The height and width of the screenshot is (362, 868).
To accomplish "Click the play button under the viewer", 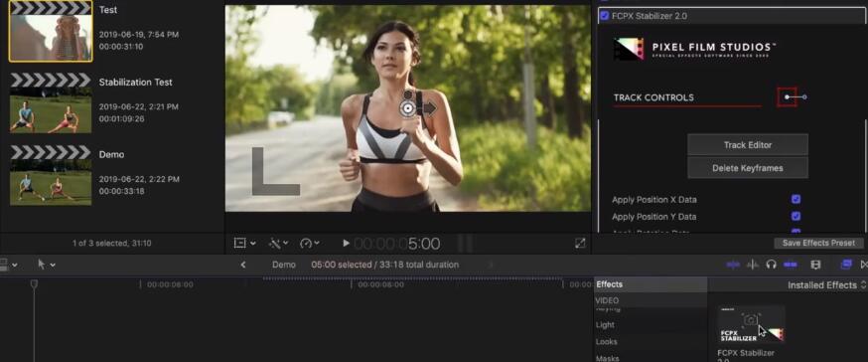I will click(346, 243).
